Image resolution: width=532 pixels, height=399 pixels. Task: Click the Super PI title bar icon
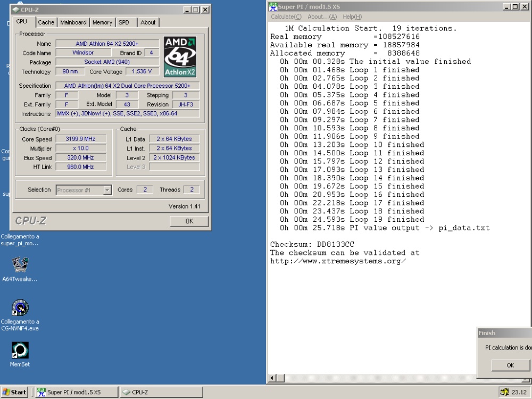(273, 6)
